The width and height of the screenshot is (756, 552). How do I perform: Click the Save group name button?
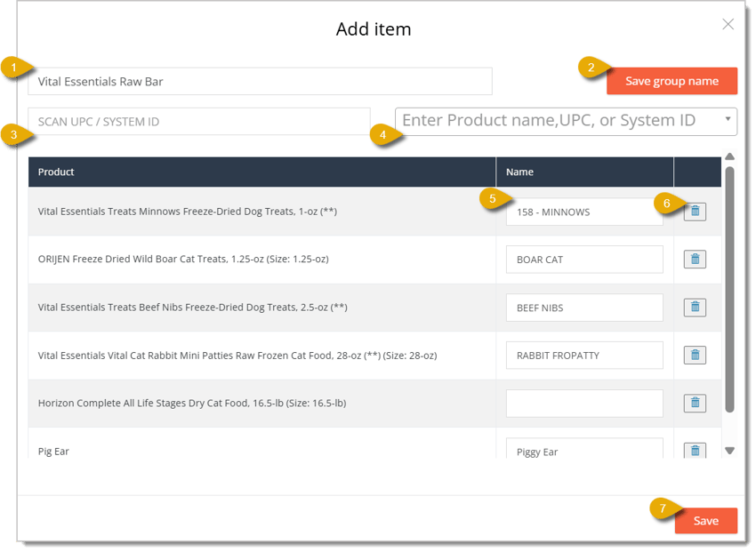coord(672,81)
